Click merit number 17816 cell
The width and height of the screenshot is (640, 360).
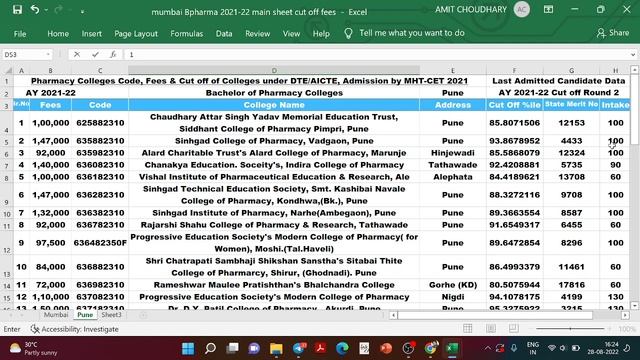[x=571, y=284]
